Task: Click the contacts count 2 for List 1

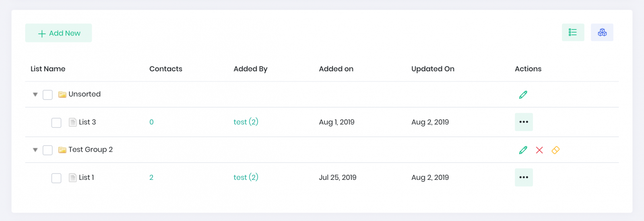Action: 151,177
